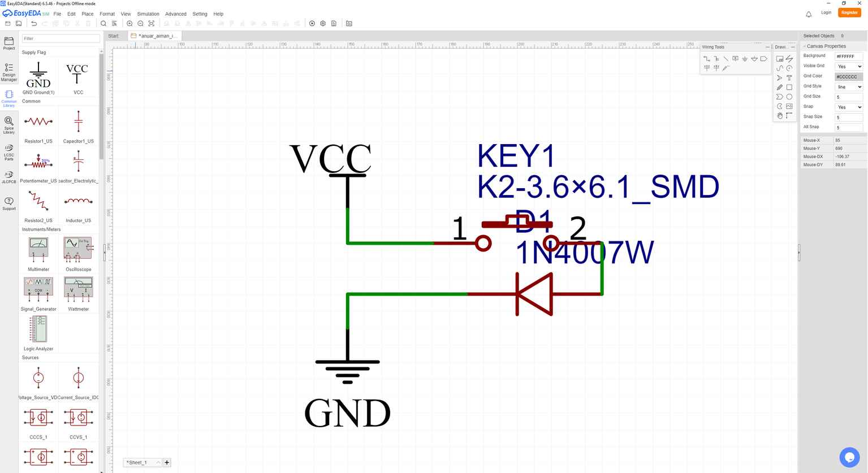Image resolution: width=868 pixels, height=473 pixels.
Task: Open the Simulation menu
Action: click(148, 14)
